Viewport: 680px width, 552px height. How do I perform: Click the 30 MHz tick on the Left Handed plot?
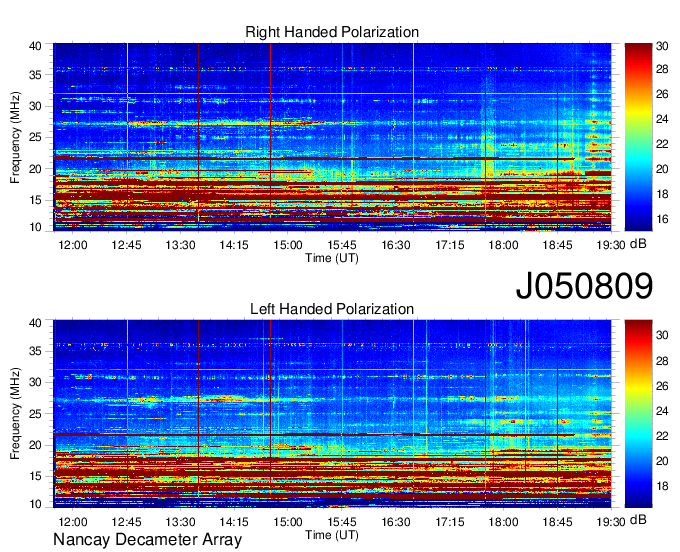click(35, 382)
